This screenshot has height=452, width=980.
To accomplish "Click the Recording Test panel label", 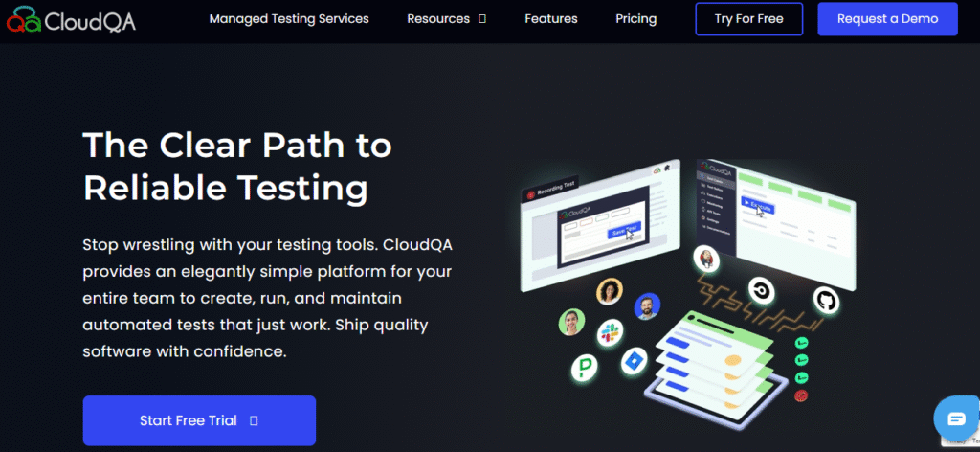I will coord(551,190).
